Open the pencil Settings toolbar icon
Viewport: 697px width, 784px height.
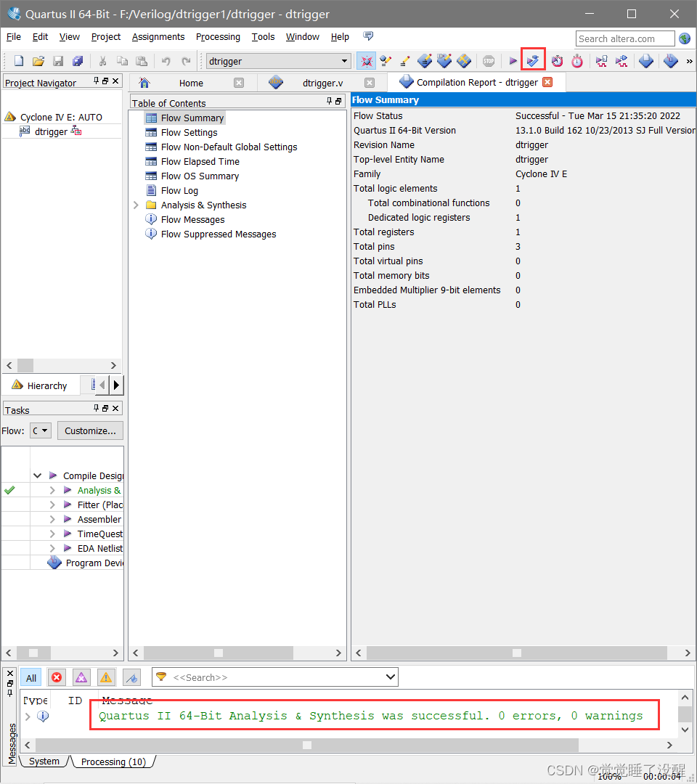405,61
